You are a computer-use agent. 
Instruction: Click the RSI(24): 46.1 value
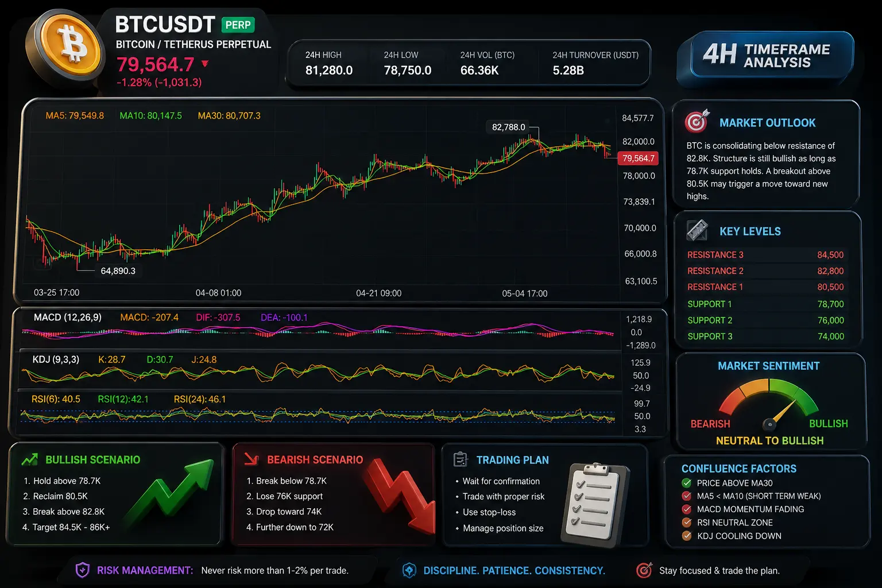[x=200, y=399]
